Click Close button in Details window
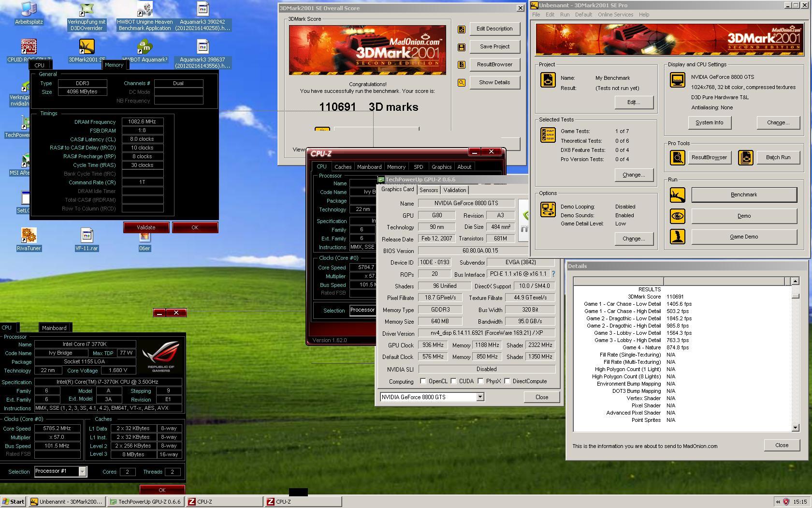The width and height of the screenshot is (812, 508). pyautogui.click(x=782, y=445)
